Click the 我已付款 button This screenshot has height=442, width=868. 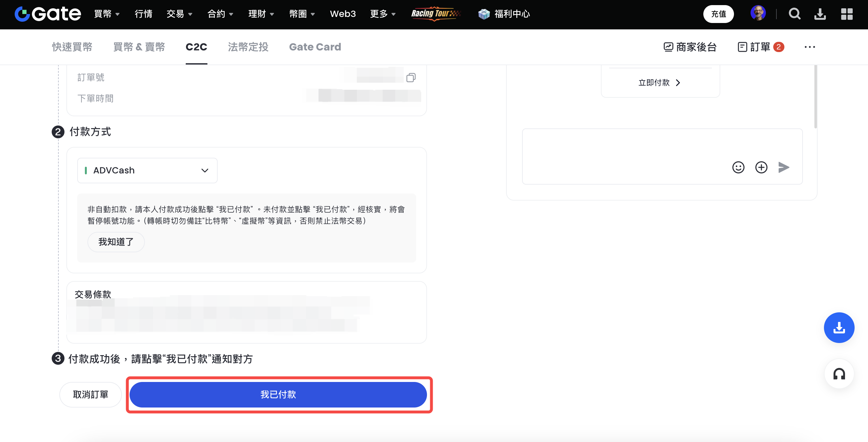pos(278,394)
